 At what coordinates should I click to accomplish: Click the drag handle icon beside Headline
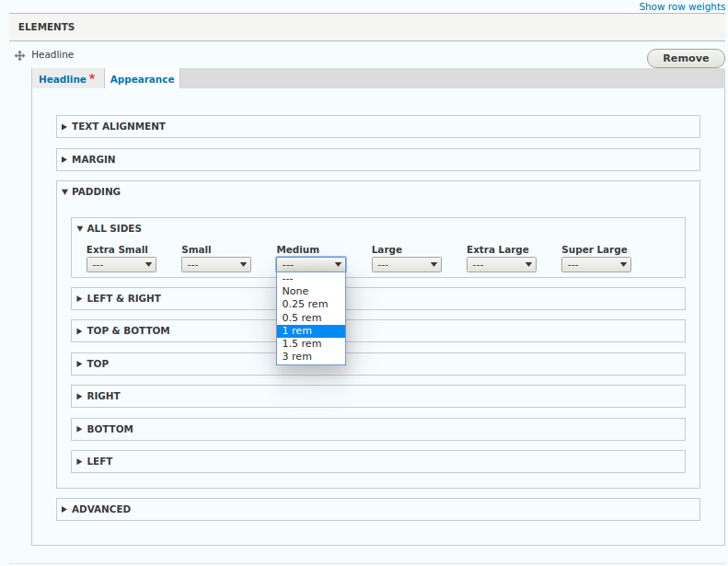coord(19,56)
